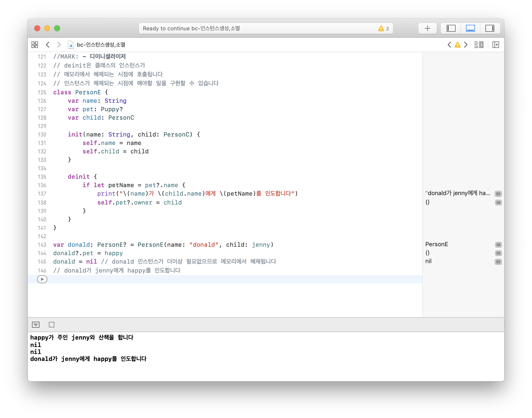Go back to previous file
This screenshot has height=418, width=532.
48,45
